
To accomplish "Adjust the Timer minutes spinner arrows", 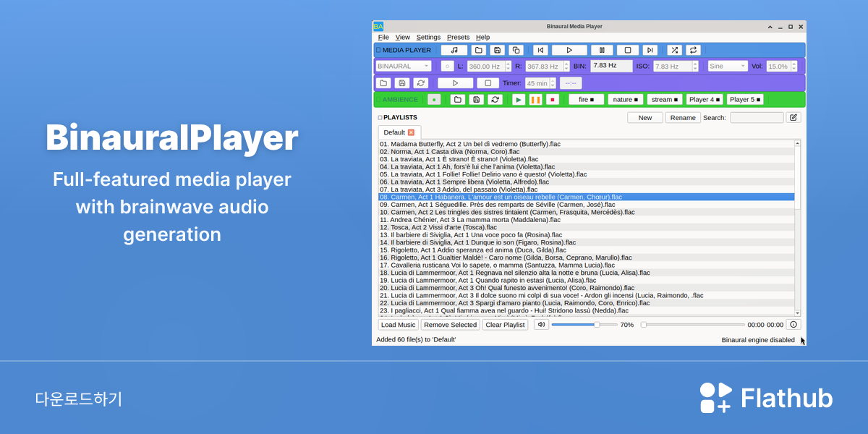I will 553,83.
